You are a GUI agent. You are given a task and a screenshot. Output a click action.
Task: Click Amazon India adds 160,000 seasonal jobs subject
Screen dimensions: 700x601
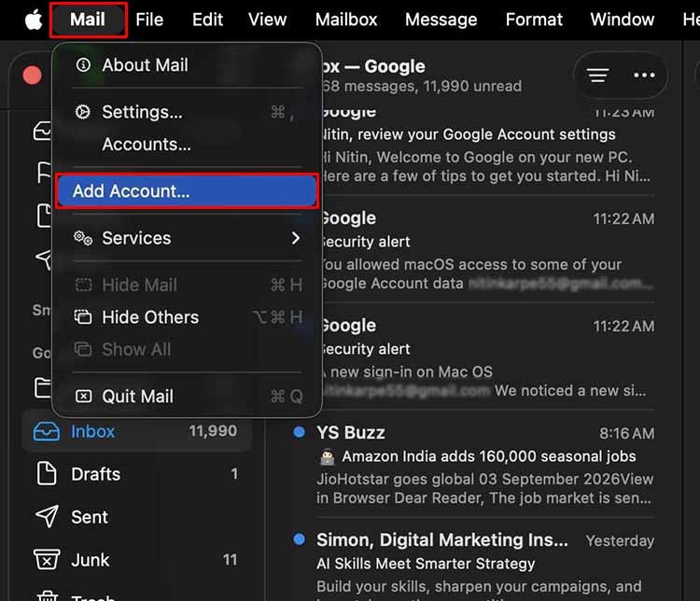pyautogui.click(x=489, y=456)
